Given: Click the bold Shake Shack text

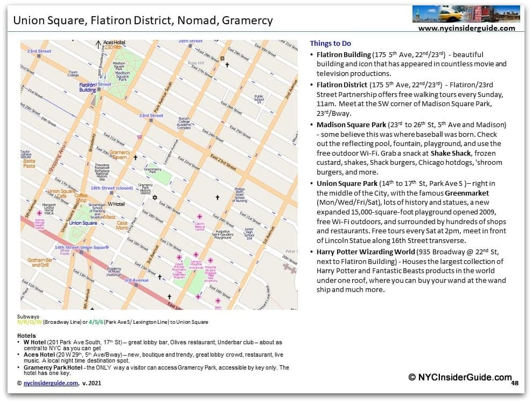Looking at the screenshot, I should pos(451,153).
